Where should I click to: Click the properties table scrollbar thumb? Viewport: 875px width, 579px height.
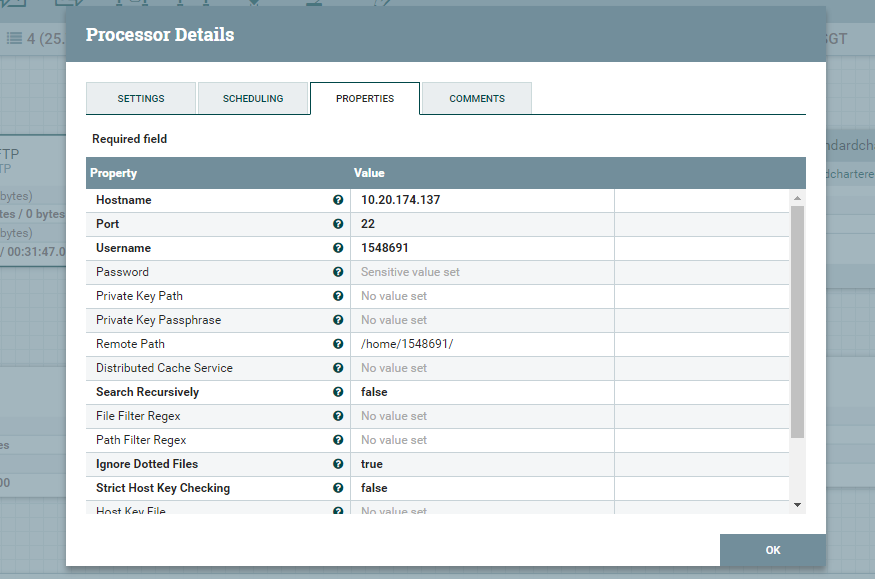pos(797,320)
